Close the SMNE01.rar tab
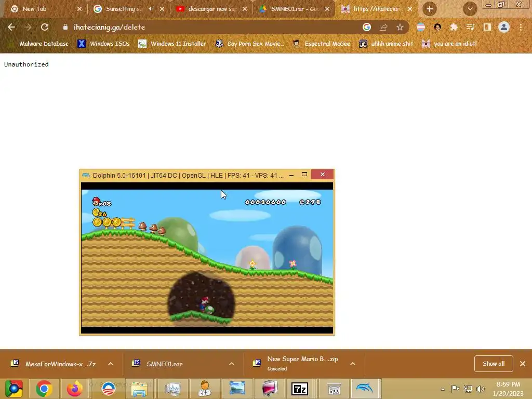Screen dimensions: 532x399 (x=327, y=9)
